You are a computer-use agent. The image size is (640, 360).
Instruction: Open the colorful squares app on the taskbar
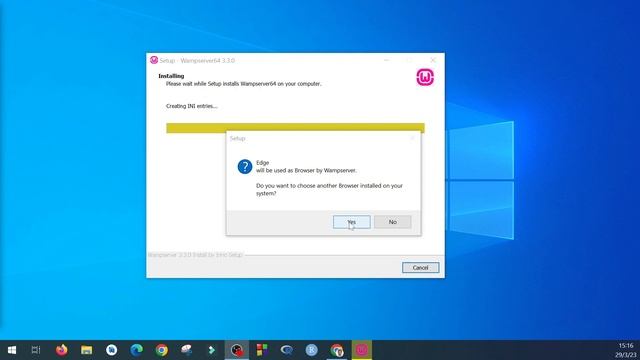tap(262, 350)
